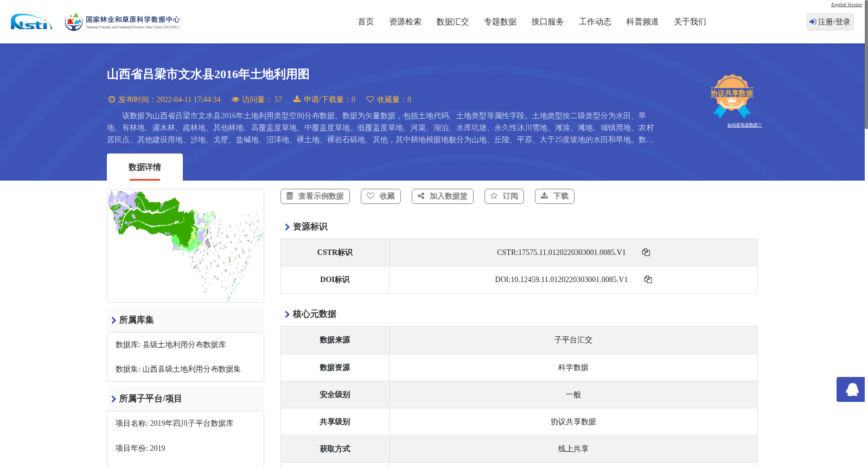The height and width of the screenshot is (467, 868).
Task: Open the land use map thumbnail
Action: click(186, 246)
